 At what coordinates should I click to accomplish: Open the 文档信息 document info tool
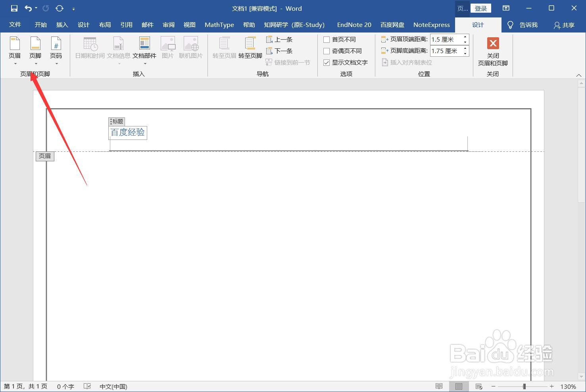click(118, 48)
